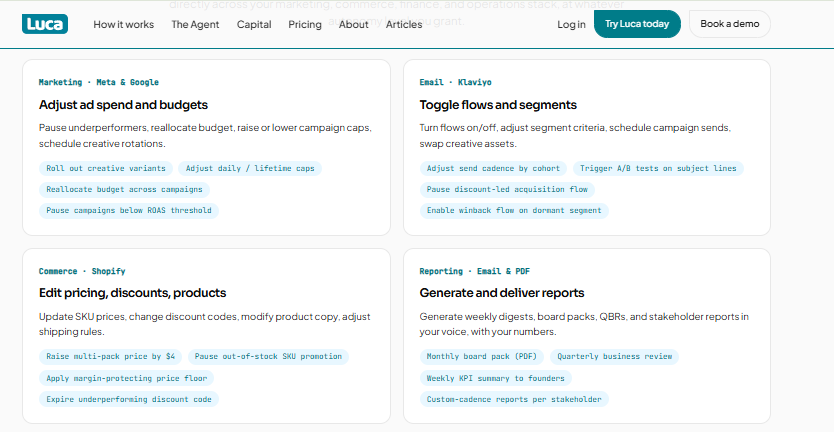Screen dimensions: 834x432
Task: Click the Adjust daily / lifetime caps chip
Action: click(250, 169)
